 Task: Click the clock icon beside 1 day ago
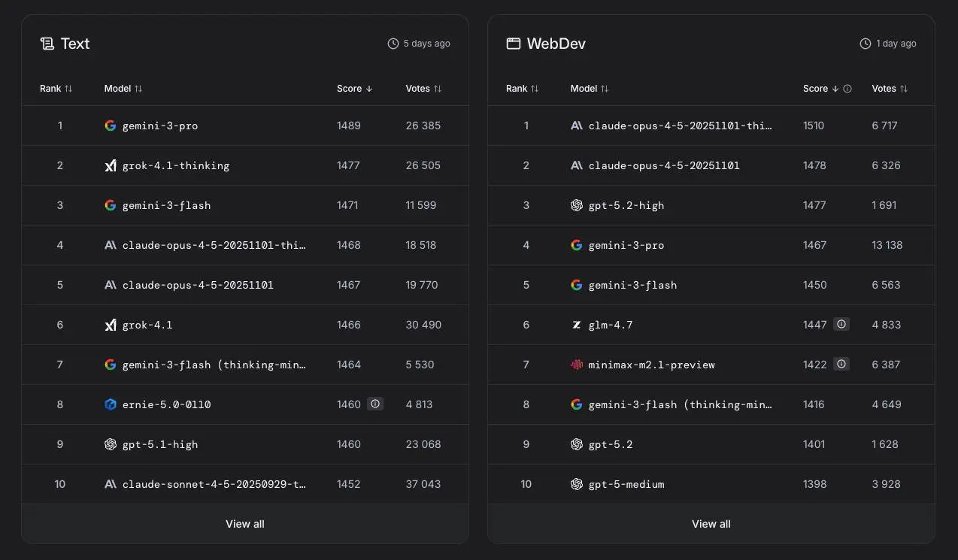(866, 44)
